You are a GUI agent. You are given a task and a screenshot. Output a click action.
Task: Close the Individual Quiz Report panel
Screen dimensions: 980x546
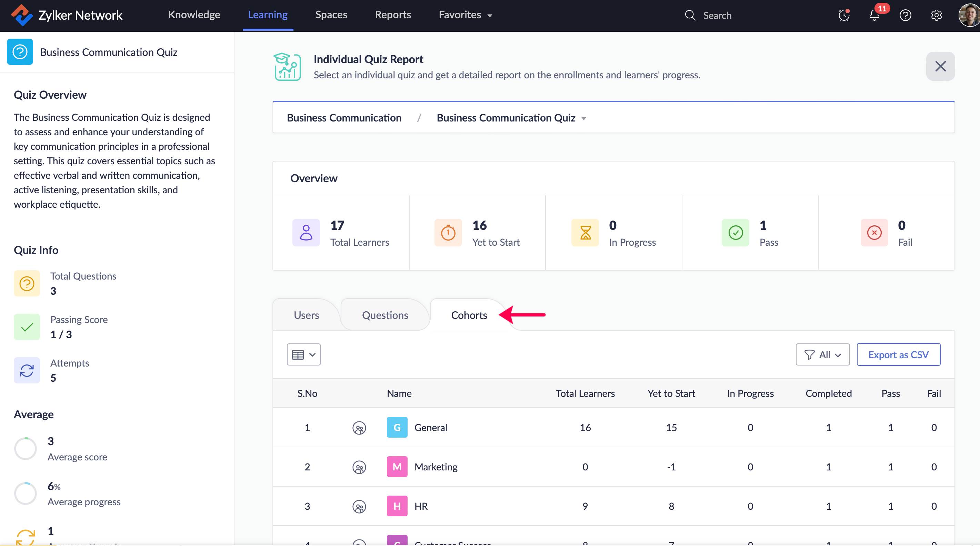click(x=940, y=66)
